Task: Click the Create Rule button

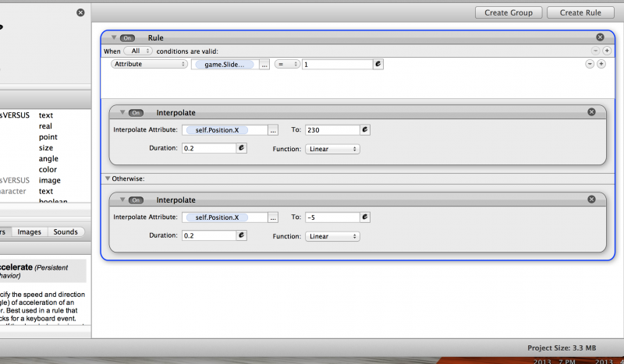Action: 580,12
